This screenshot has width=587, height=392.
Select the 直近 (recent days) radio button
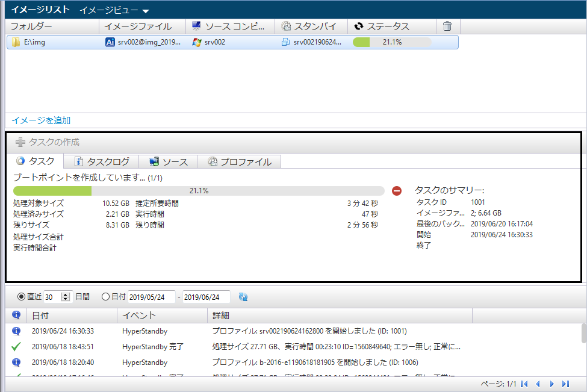tap(22, 297)
